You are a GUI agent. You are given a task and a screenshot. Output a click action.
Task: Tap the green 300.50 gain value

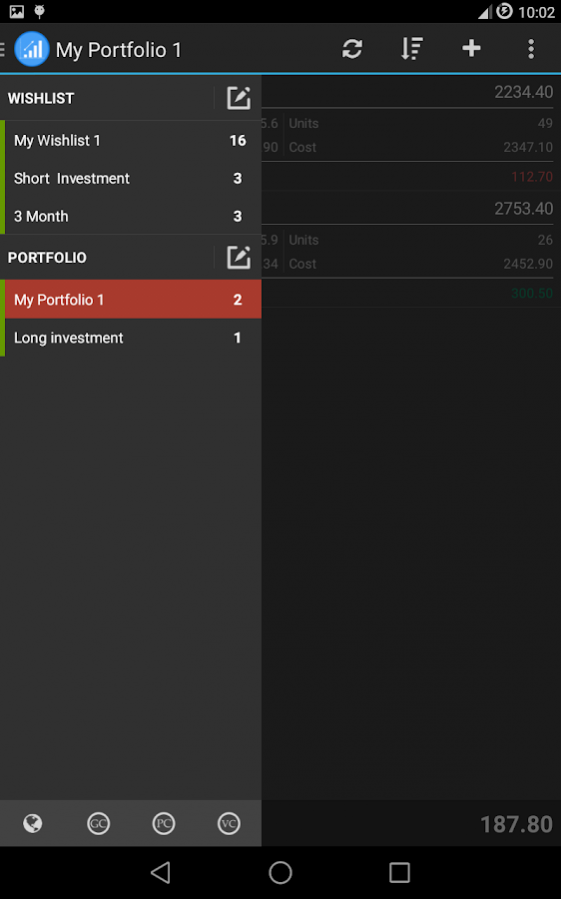[532, 293]
